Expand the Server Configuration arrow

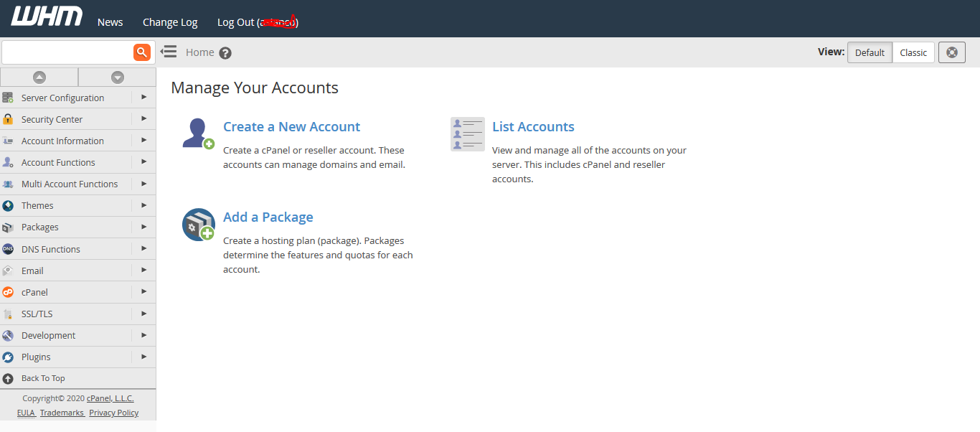pyautogui.click(x=143, y=97)
